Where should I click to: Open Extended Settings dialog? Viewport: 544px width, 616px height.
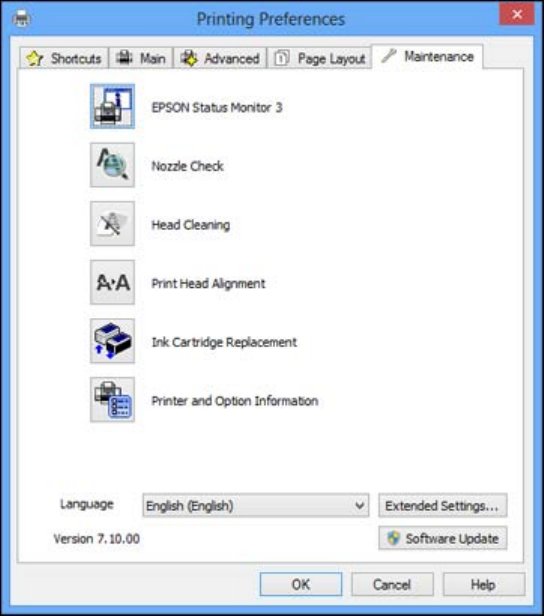point(443,505)
